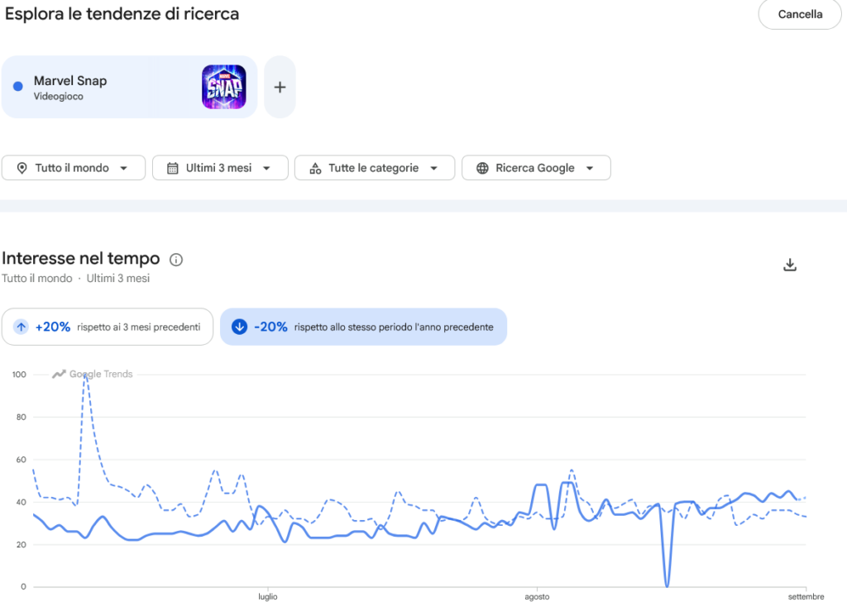Viewport: 847px width, 616px height.
Task: Open info tooltip next to Interesse nel tempo
Action: (176, 260)
